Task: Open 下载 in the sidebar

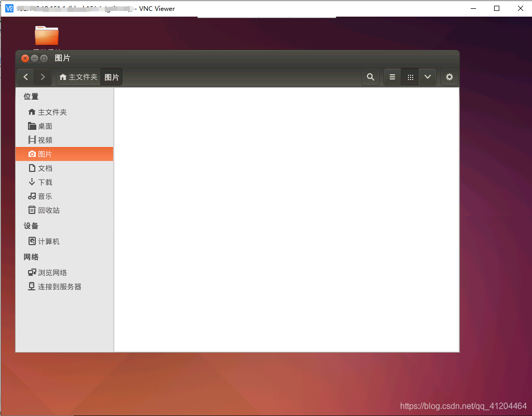Action: click(x=64, y=182)
